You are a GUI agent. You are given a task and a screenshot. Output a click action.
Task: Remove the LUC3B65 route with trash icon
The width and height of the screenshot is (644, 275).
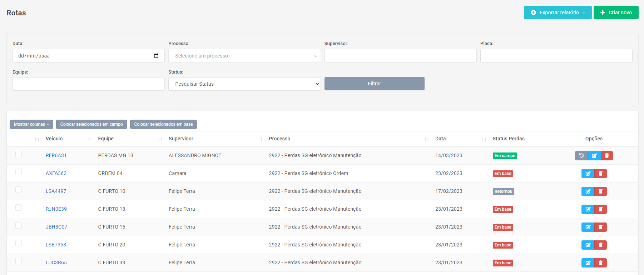[x=600, y=263]
